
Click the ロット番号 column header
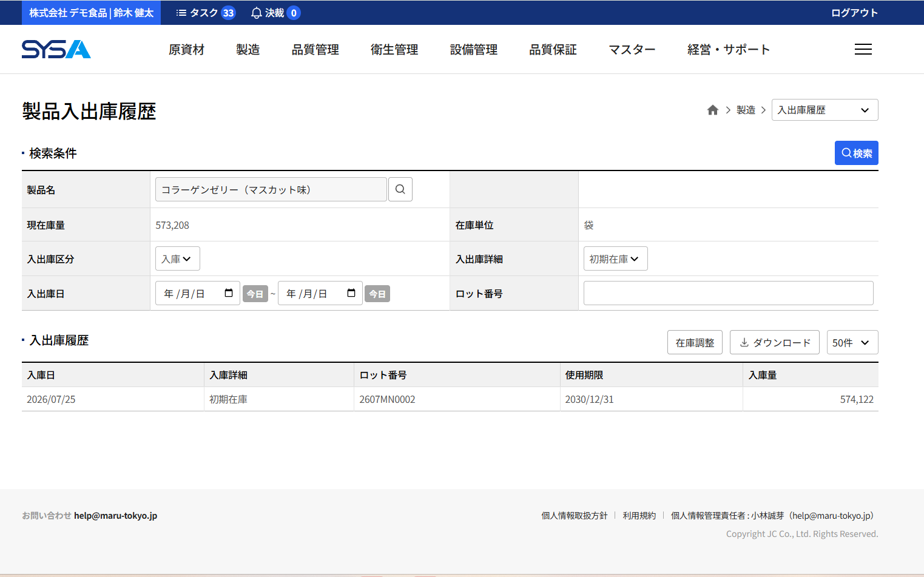point(457,375)
